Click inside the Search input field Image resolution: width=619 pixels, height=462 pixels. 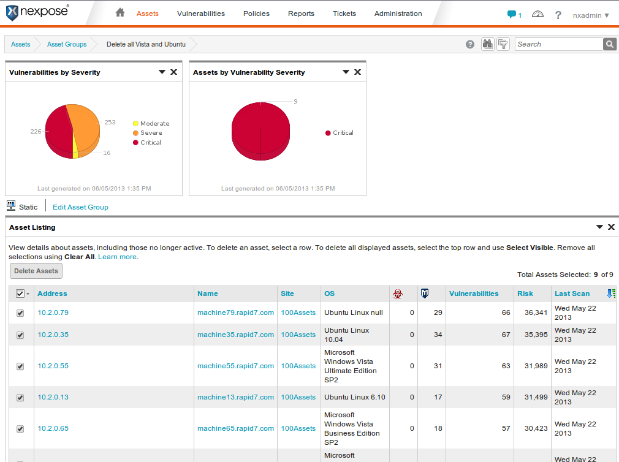click(x=558, y=45)
